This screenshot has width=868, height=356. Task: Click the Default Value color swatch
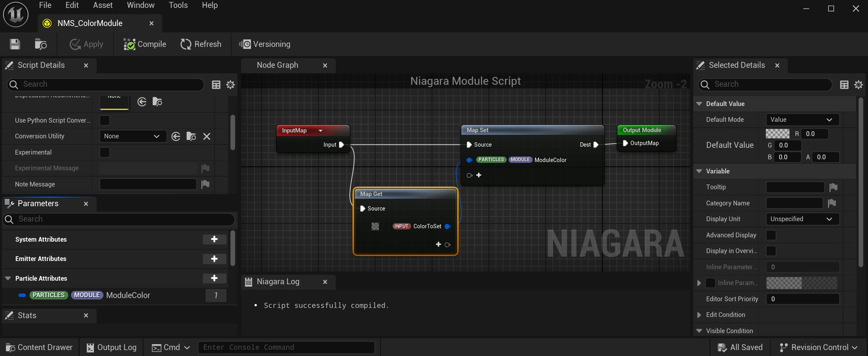778,134
